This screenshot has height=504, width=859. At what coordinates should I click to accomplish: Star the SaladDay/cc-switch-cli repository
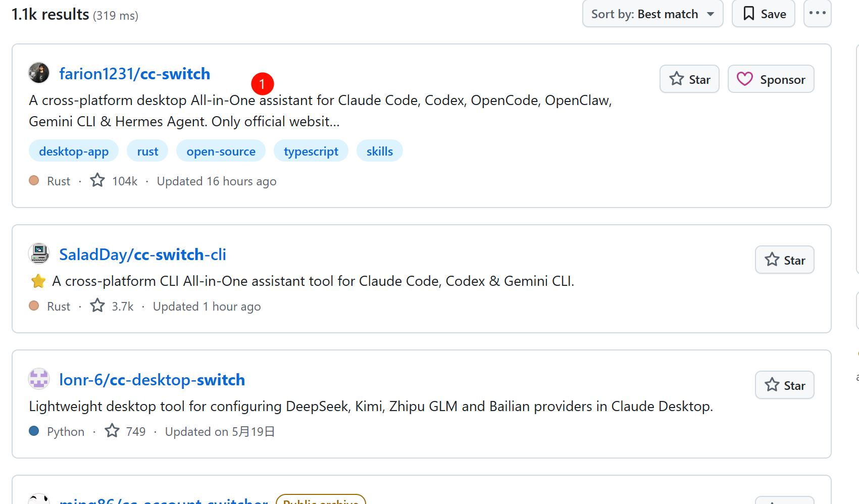(785, 260)
